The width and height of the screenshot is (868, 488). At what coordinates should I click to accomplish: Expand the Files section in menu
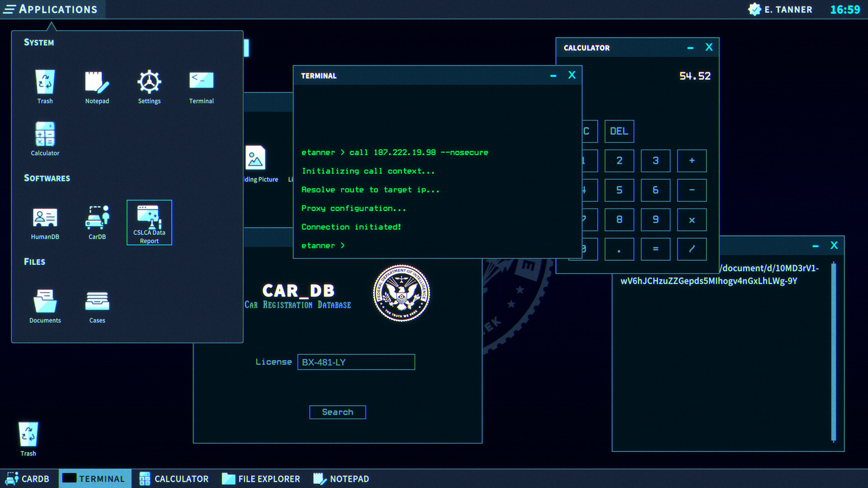click(x=34, y=261)
